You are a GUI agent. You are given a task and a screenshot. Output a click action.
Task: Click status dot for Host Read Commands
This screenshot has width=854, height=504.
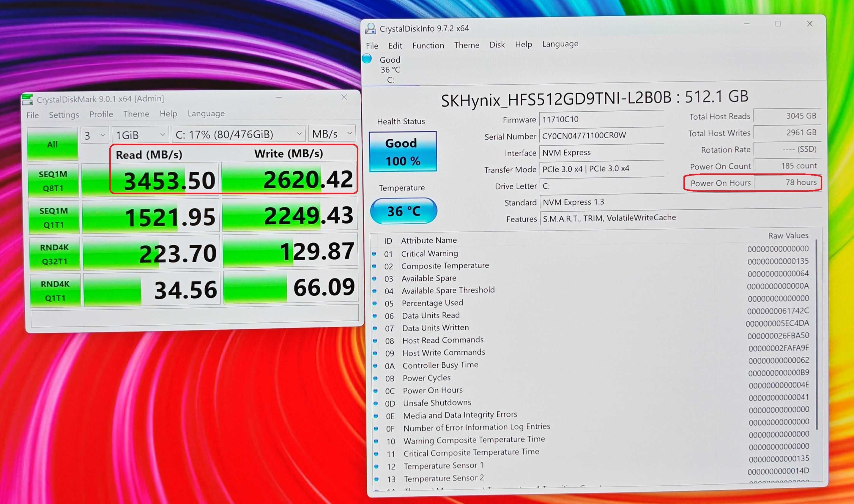click(375, 341)
